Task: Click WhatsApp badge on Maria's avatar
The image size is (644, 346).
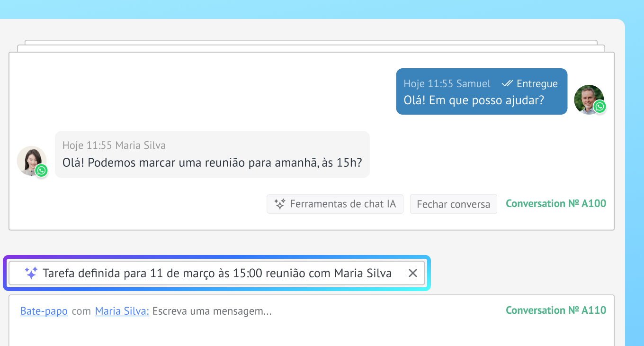Action: 42,170
